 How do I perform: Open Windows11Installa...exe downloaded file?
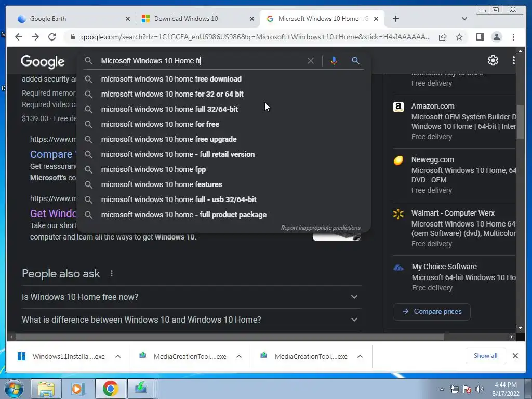[x=62, y=356]
